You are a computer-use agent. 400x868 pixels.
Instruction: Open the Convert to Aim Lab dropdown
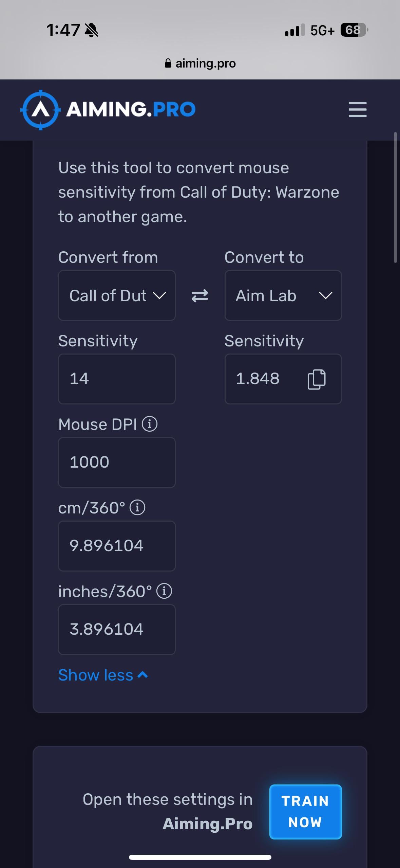click(x=283, y=295)
